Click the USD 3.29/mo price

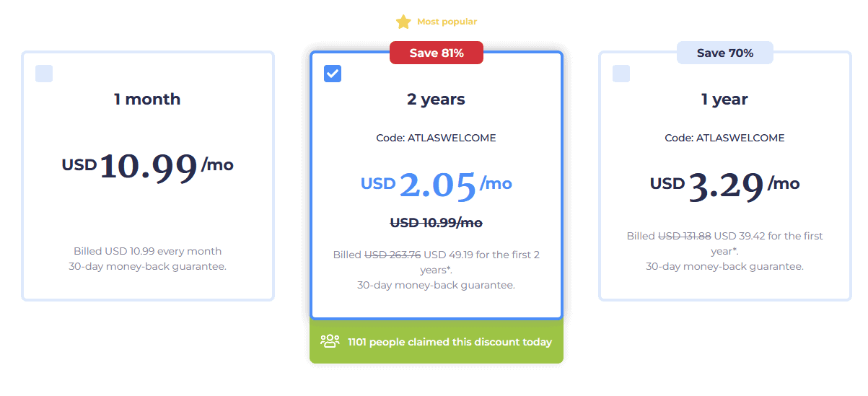tap(725, 185)
